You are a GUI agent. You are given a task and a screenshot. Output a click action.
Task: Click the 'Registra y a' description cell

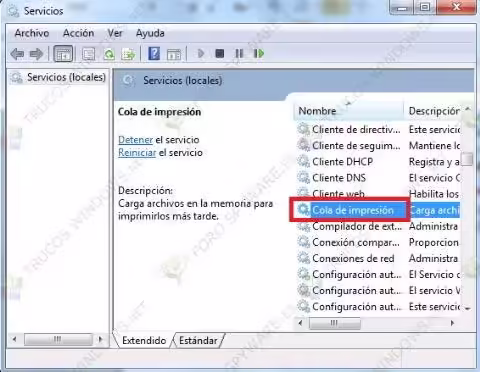pyautogui.click(x=434, y=162)
